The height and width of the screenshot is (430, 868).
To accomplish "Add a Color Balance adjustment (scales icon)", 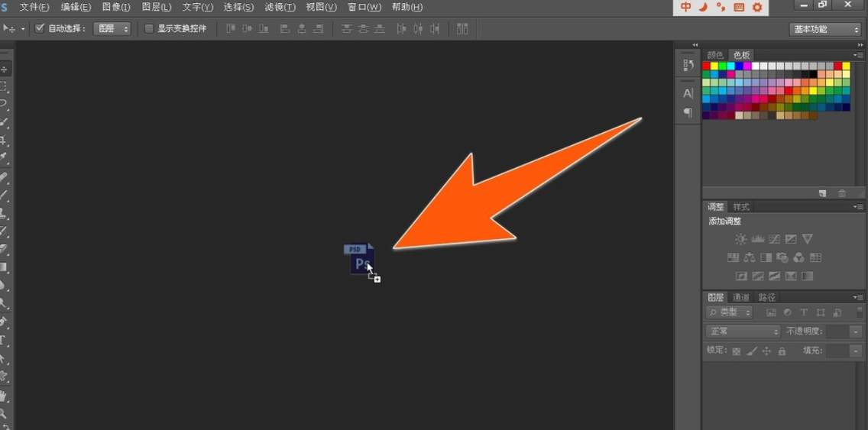I will [750, 257].
